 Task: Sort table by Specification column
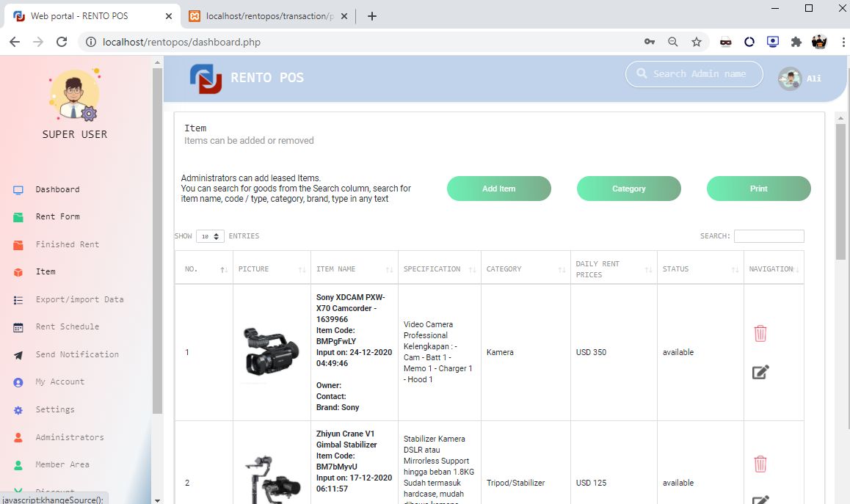440,269
